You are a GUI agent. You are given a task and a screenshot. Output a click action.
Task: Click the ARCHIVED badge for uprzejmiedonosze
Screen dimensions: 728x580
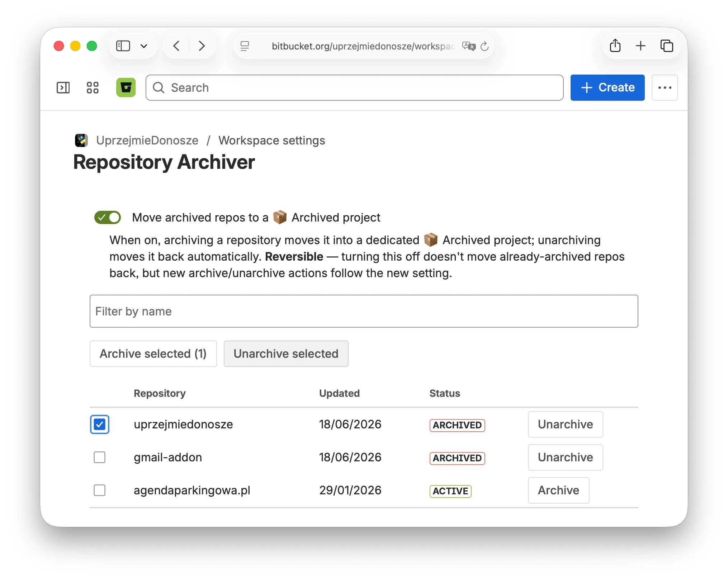click(457, 425)
